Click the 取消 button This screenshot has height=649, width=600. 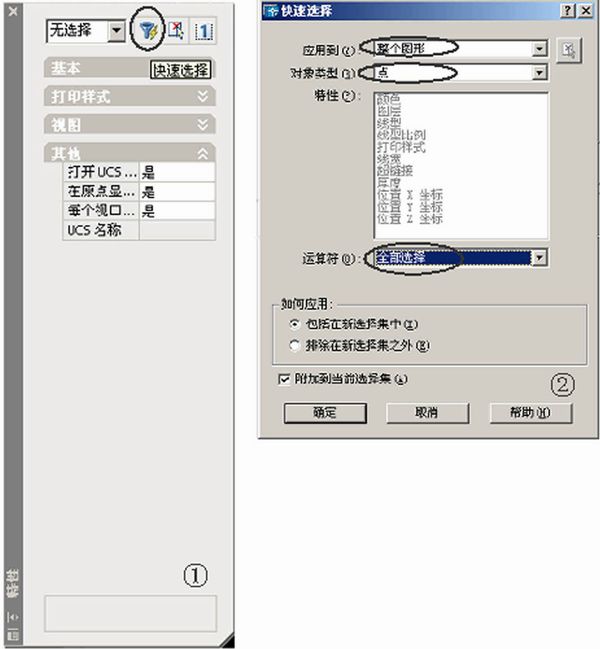click(x=427, y=413)
